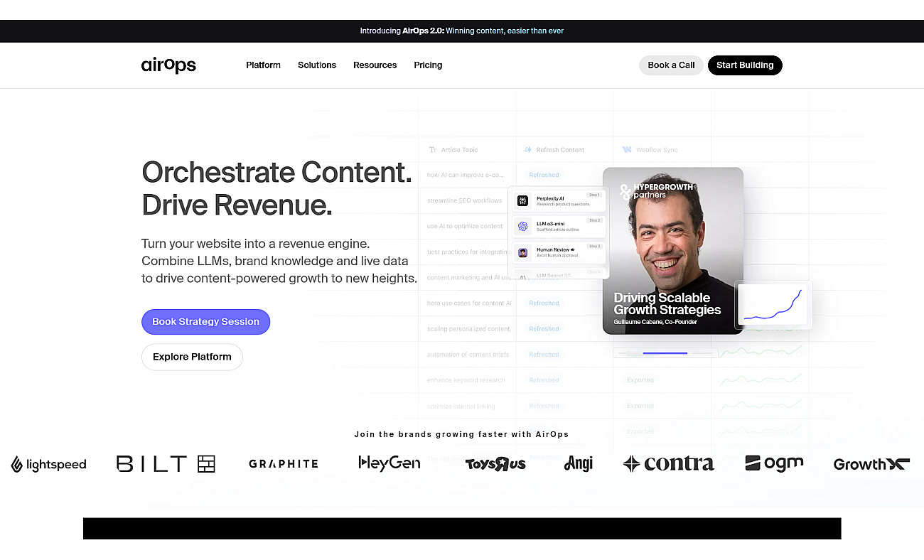Click the Start Building button
The width and height of the screenshot is (924, 560).
[745, 65]
